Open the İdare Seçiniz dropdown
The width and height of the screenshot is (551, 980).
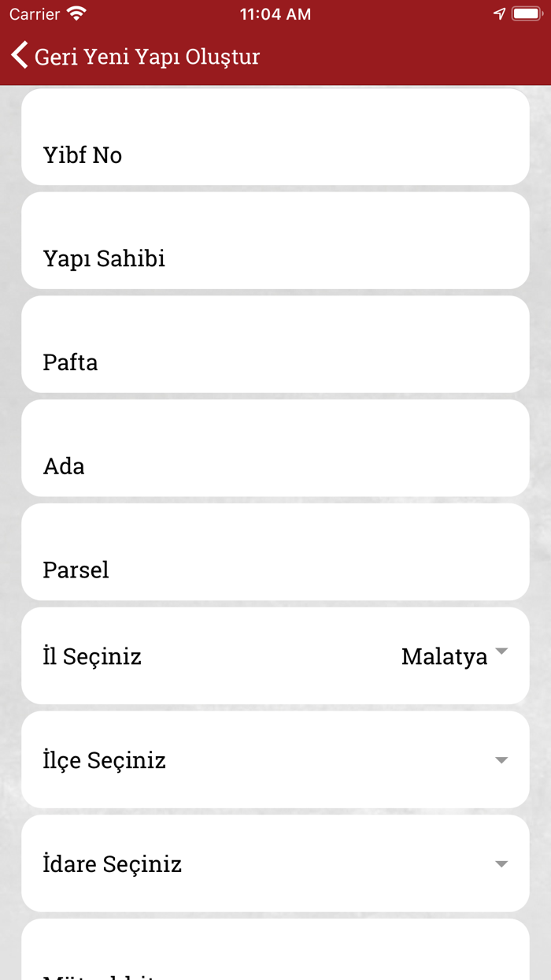[275, 863]
